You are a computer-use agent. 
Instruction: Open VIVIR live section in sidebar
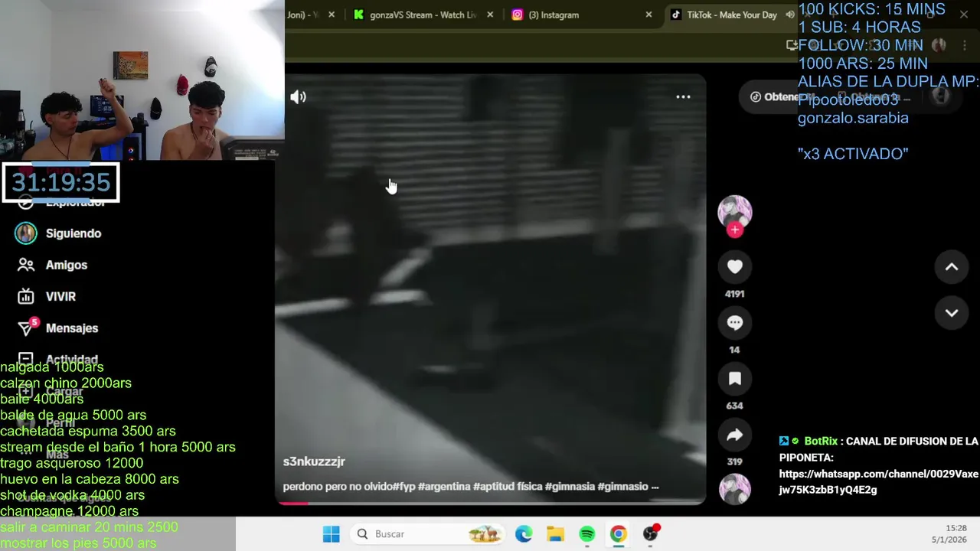tap(60, 296)
